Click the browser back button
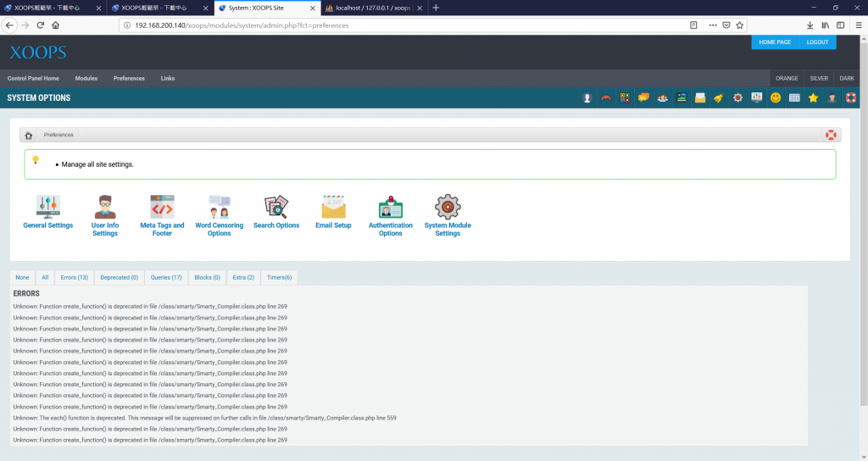 click(x=9, y=25)
